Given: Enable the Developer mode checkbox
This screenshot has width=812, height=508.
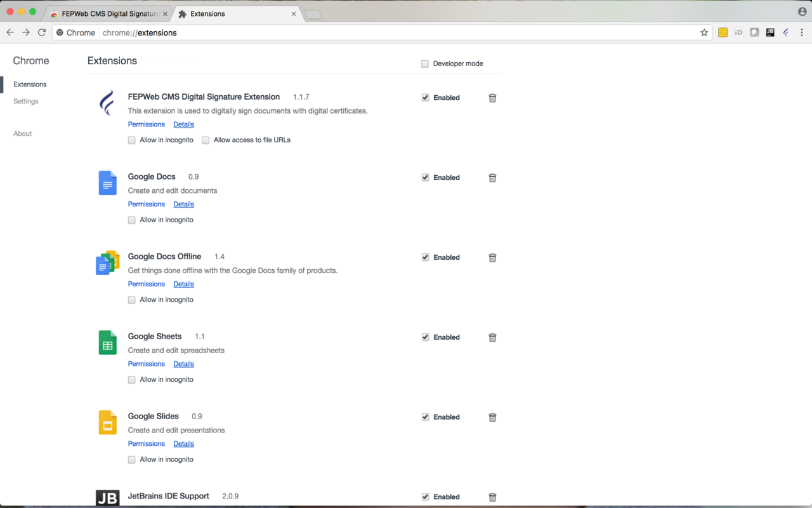Looking at the screenshot, I should (425, 63).
